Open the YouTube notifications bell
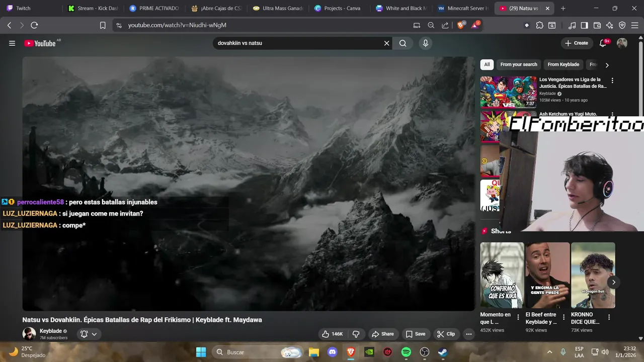 click(x=603, y=43)
